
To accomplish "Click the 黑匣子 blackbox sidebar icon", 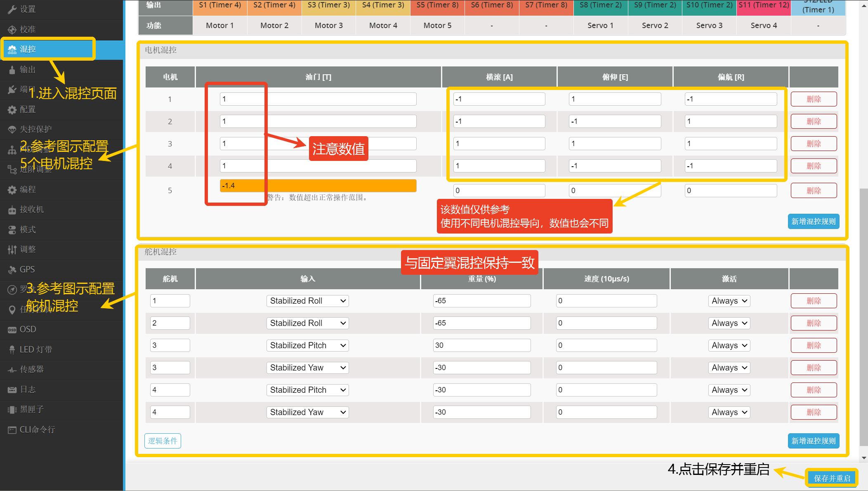I will pos(12,410).
